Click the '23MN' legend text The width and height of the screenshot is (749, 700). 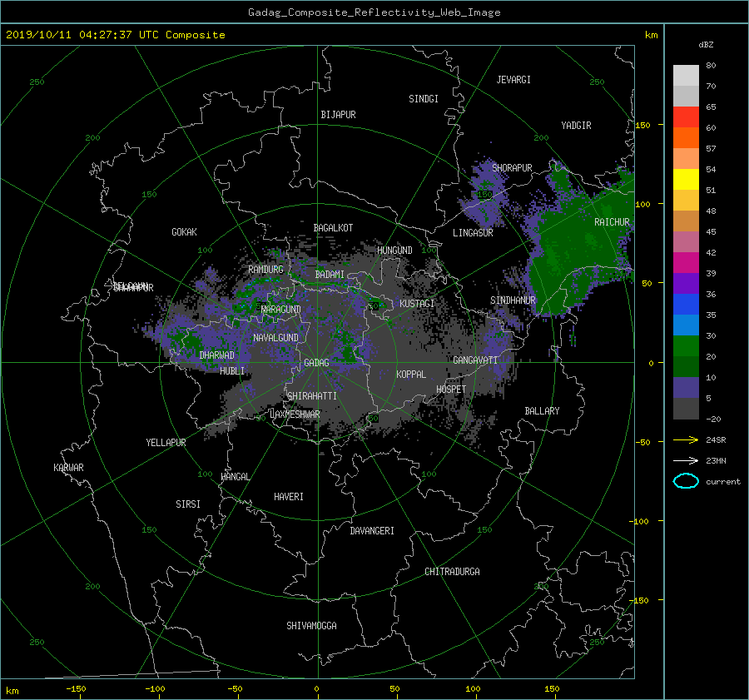point(716,460)
